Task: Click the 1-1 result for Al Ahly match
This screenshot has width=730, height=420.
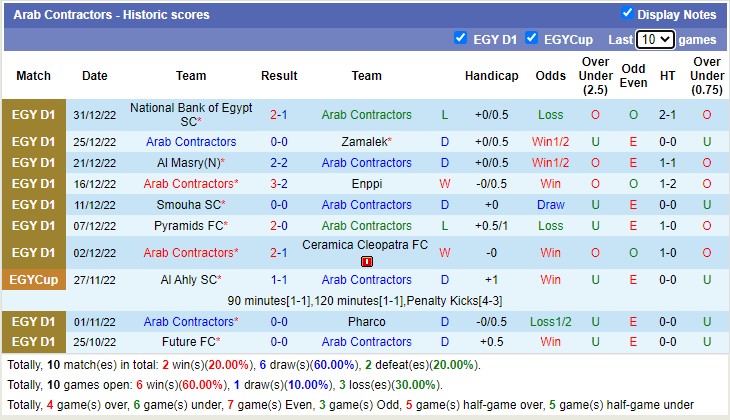Action: 279,280
